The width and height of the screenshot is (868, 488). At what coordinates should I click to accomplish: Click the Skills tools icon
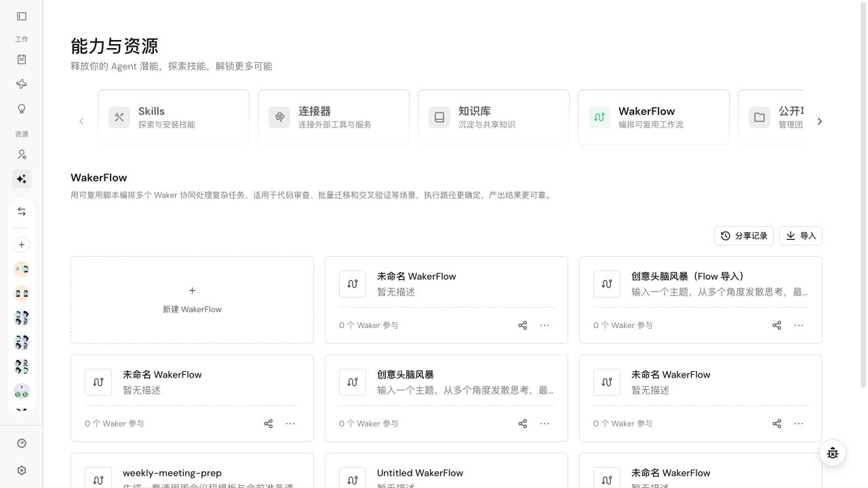[x=119, y=117]
